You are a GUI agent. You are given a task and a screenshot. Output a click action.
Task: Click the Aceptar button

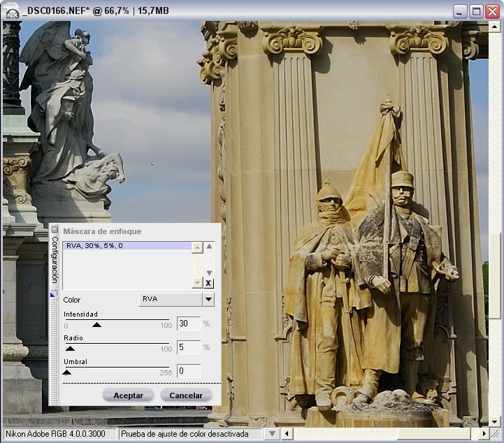pos(128,395)
